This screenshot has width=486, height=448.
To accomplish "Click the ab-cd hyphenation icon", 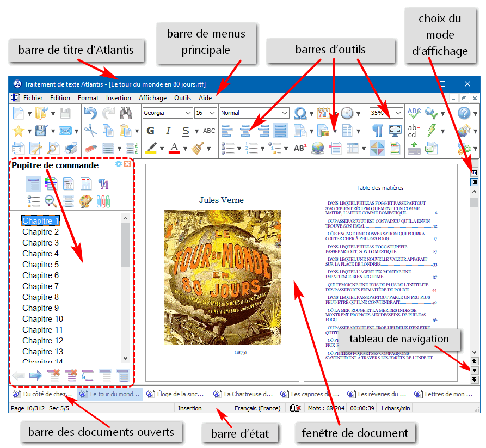I will [414, 131].
